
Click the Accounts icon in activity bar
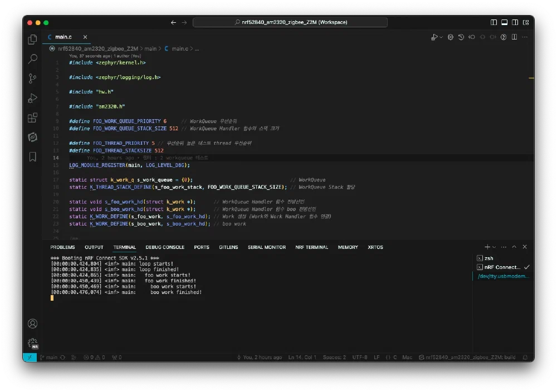coord(33,324)
